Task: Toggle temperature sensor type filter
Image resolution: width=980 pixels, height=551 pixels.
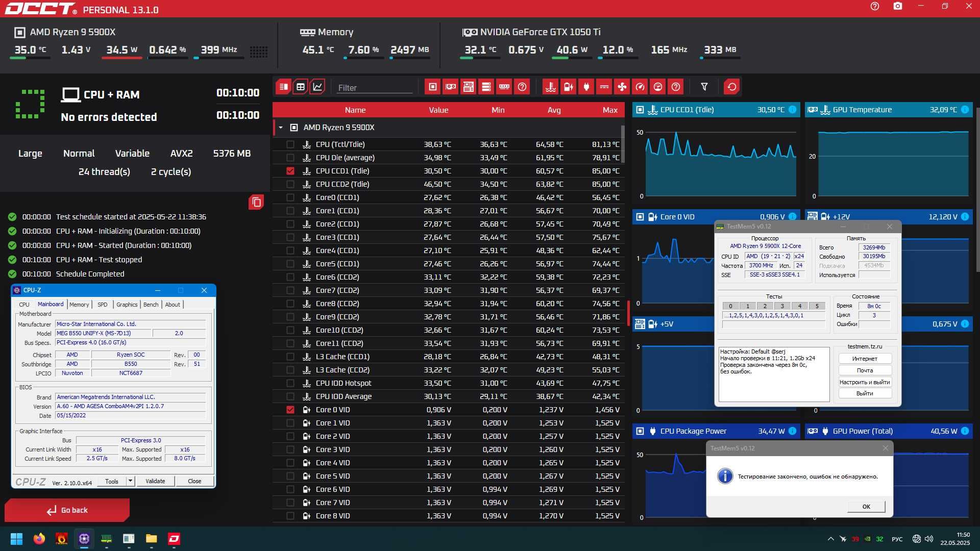Action: tap(550, 87)
